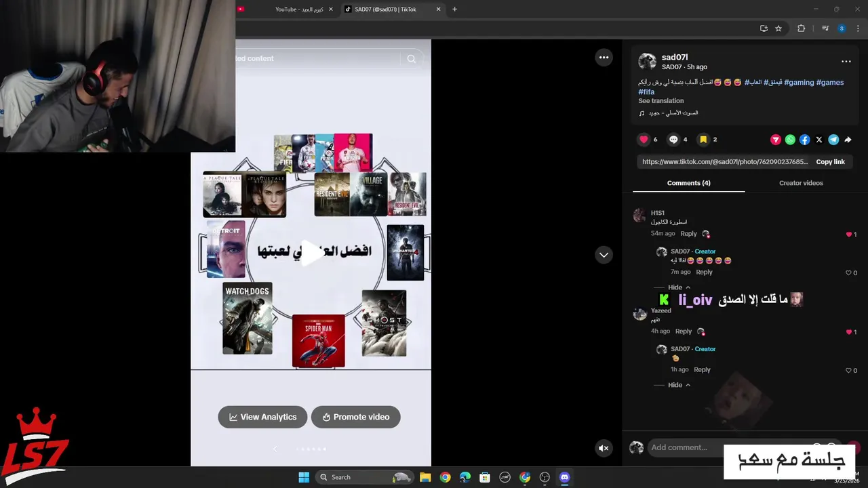This screenshot has height=488, width=868.
Task: Open File Explorer from the taskbar
Action: point(425,477)
